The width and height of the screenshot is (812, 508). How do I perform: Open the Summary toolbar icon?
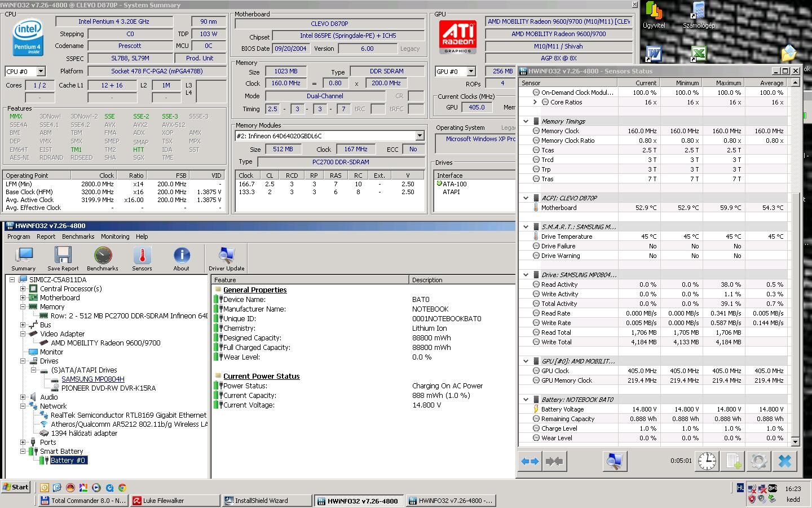tap(24, 259)
